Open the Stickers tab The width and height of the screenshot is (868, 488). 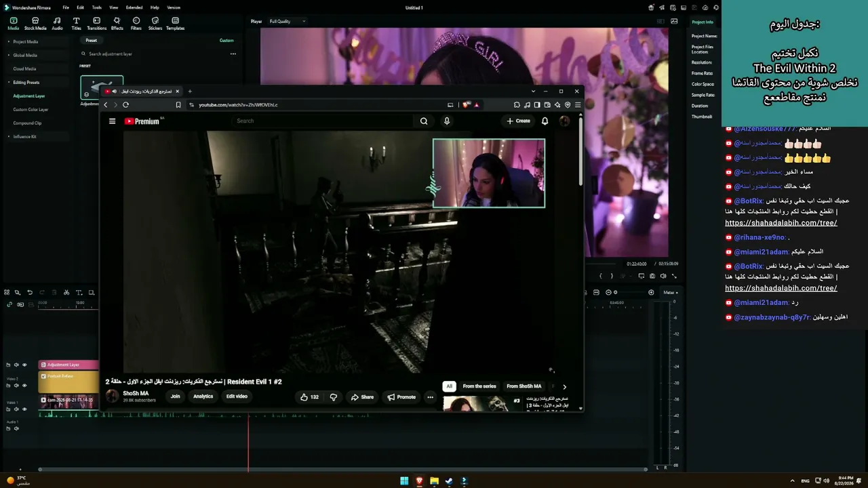(155, 24)
